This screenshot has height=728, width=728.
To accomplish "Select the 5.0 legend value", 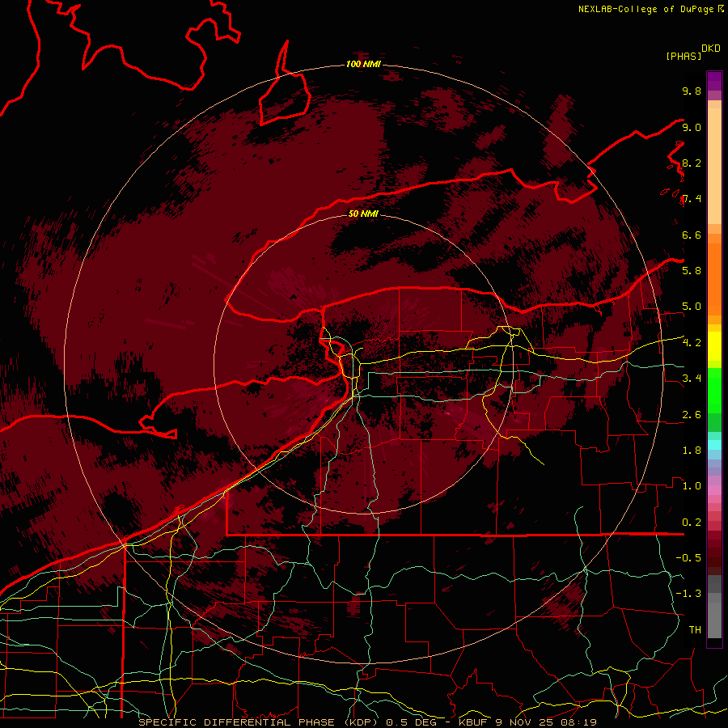I will 692,307.
